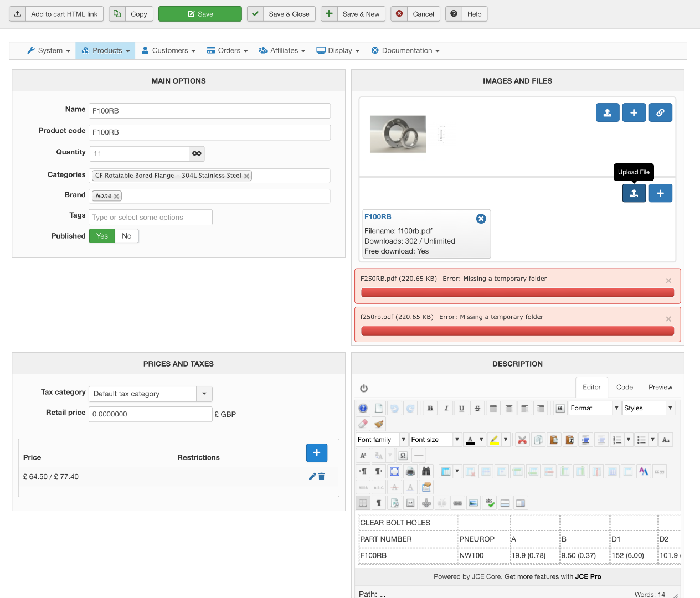Delete the price row with the trash icon
The width and height of the screenshot is (700, 598).
coord(322,477)
